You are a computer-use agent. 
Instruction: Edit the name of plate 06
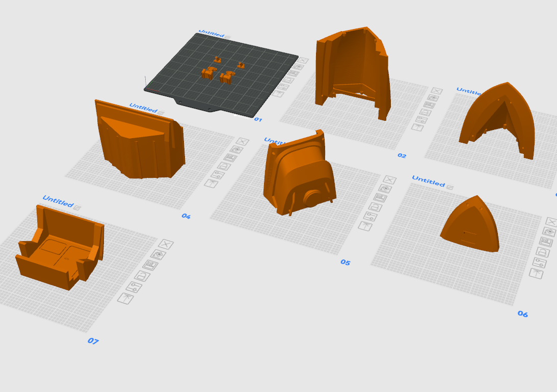click(x=449, y=187)
